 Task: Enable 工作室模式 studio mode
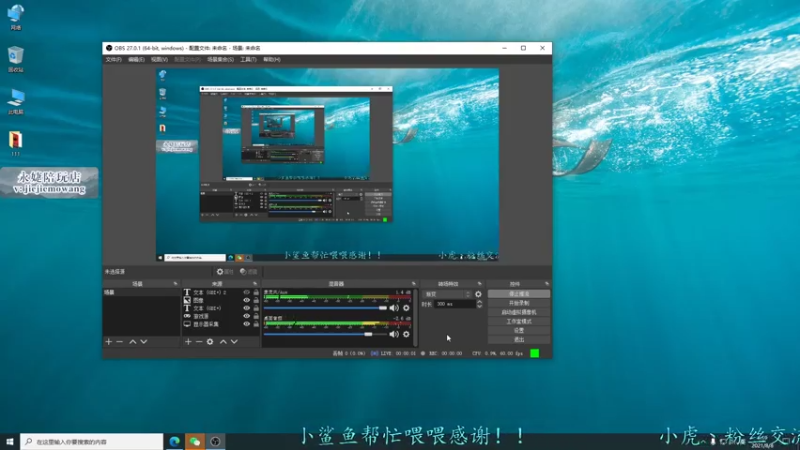point(519,321)
